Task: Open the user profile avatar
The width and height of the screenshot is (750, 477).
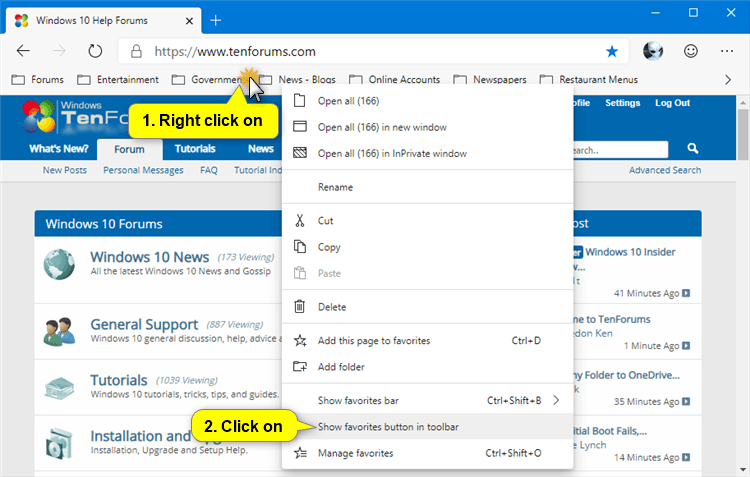Action: pyautogui.click(x=653, y=51)
